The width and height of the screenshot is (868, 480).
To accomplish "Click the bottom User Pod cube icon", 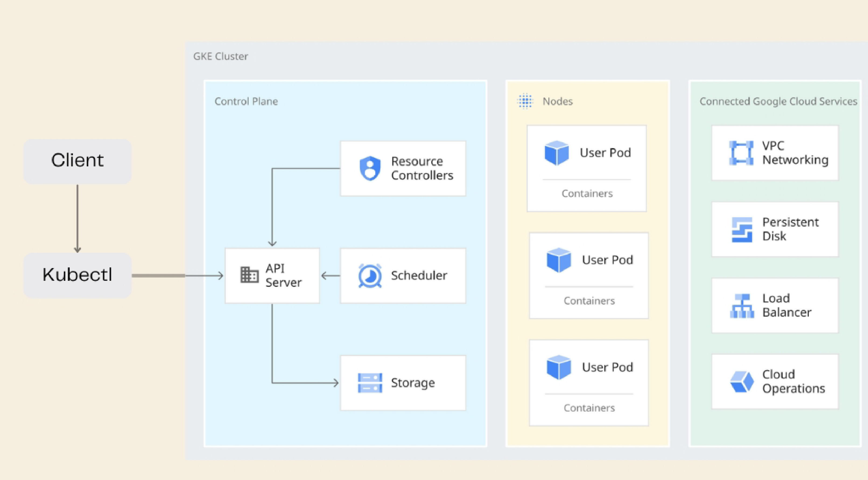I will click(559, 367).
